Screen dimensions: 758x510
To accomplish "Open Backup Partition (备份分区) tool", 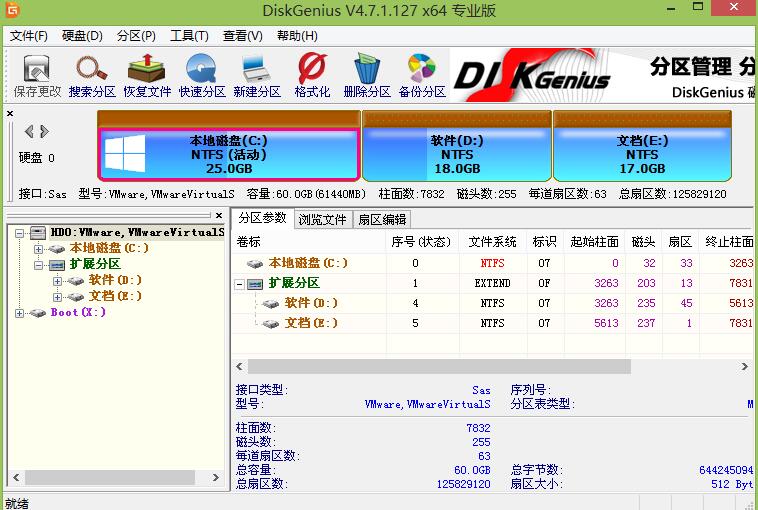I will pyautogui.click(x=422, y=75).
